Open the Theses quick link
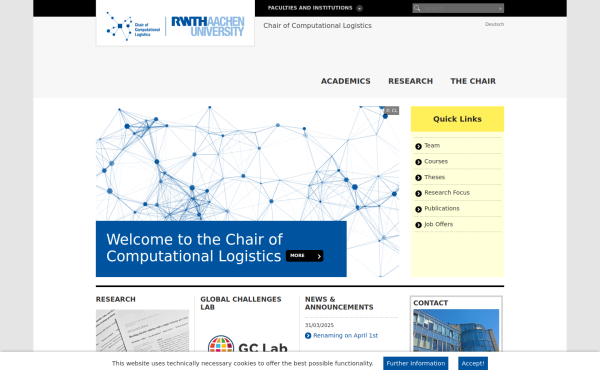The width and height of the screenshot is (600, 375). click(434, 177)
